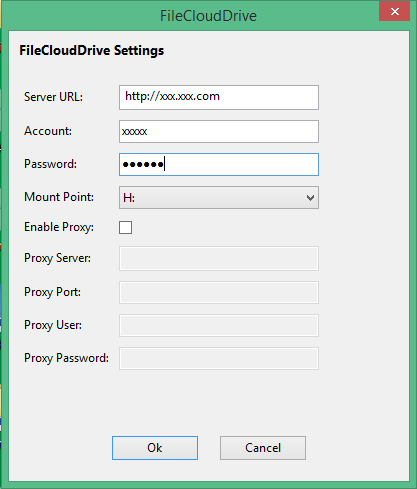The width and height of the screenshot is (417, 489).
Task: Dismiss the dialog using Cancel
Action: pos(263,448)
